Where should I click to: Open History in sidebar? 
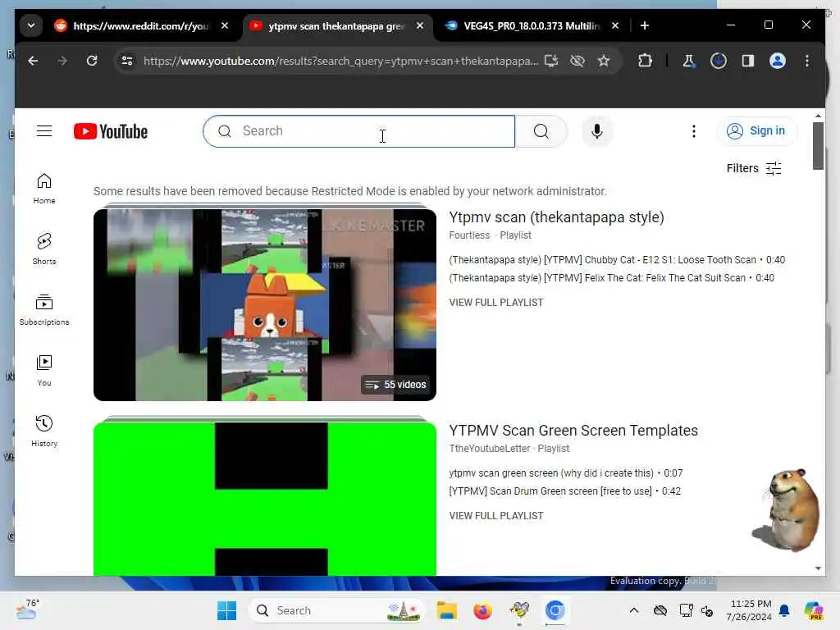click(44, 431)
